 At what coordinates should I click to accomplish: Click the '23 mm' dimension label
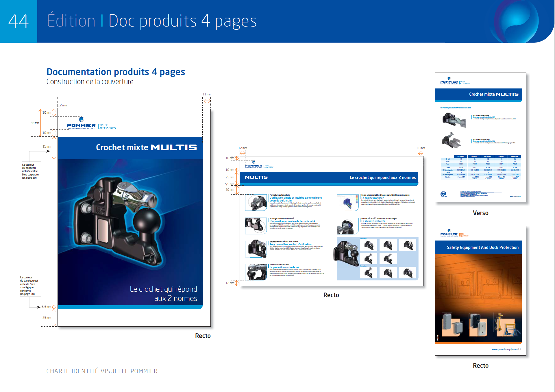point(47,318)
